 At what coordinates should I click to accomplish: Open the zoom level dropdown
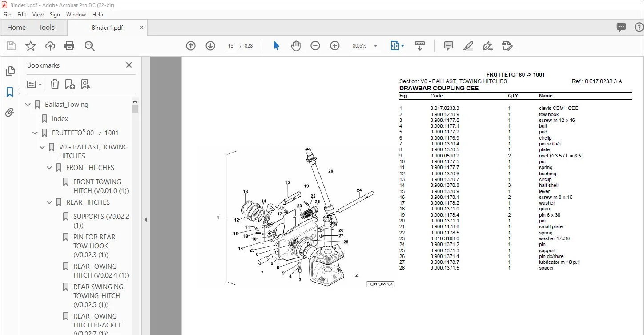point(376,46)
